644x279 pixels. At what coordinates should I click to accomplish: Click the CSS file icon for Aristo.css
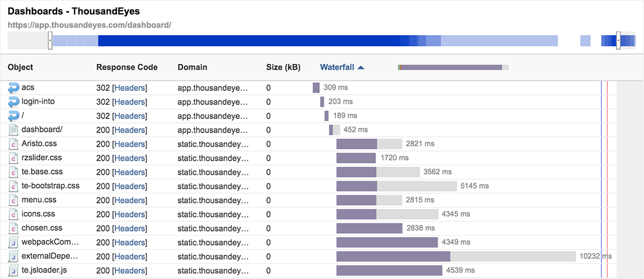[13, 144]
